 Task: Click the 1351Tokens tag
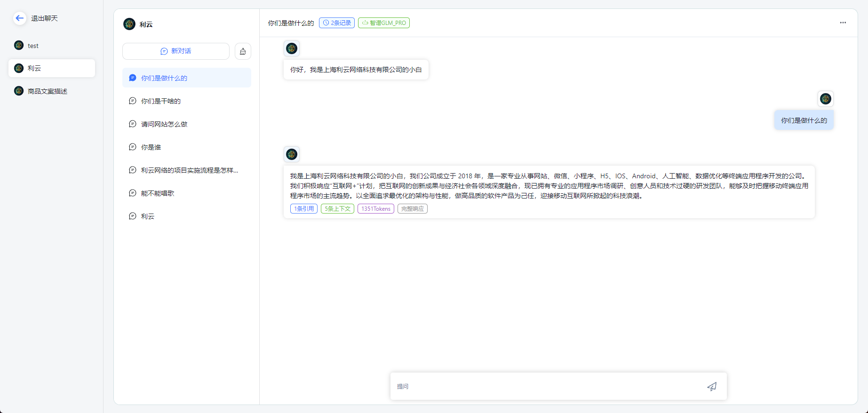tap(376, 208)
